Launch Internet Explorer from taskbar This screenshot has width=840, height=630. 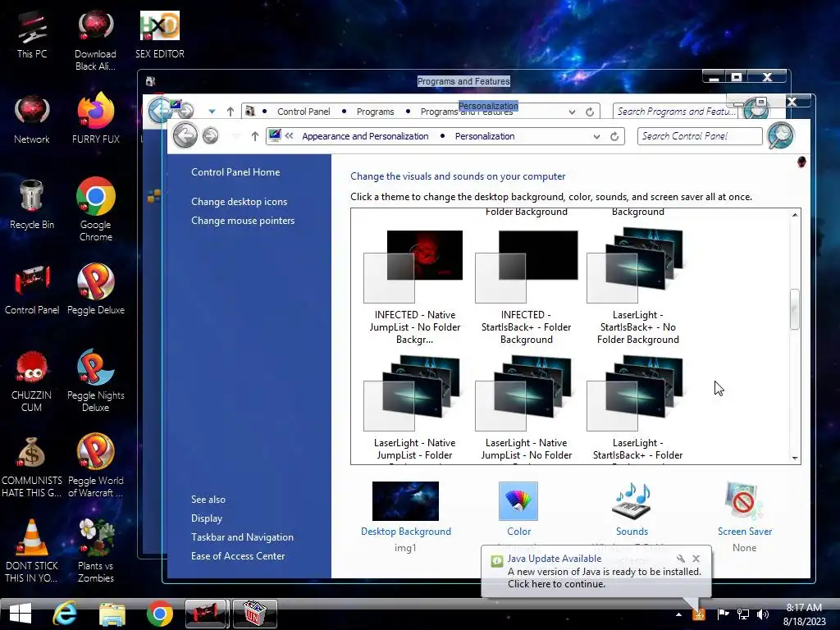click(x=65, y=614)
